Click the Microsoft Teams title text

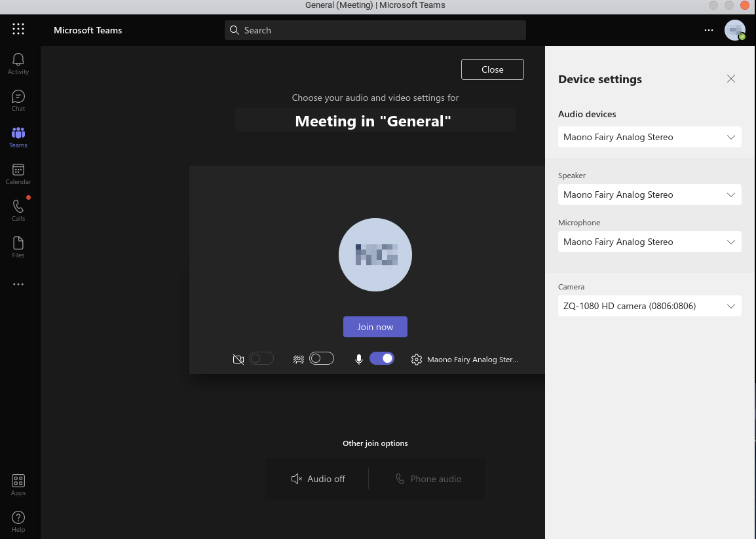(88, 30)
